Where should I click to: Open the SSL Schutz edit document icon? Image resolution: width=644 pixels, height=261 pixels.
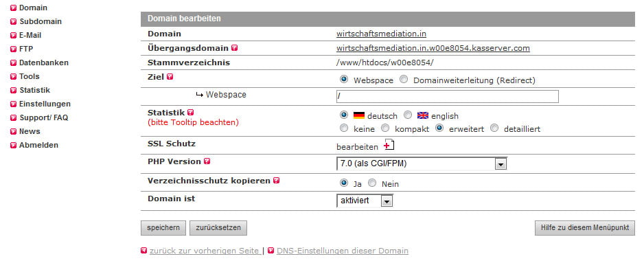pyautogui.click(x=389, y=145)
